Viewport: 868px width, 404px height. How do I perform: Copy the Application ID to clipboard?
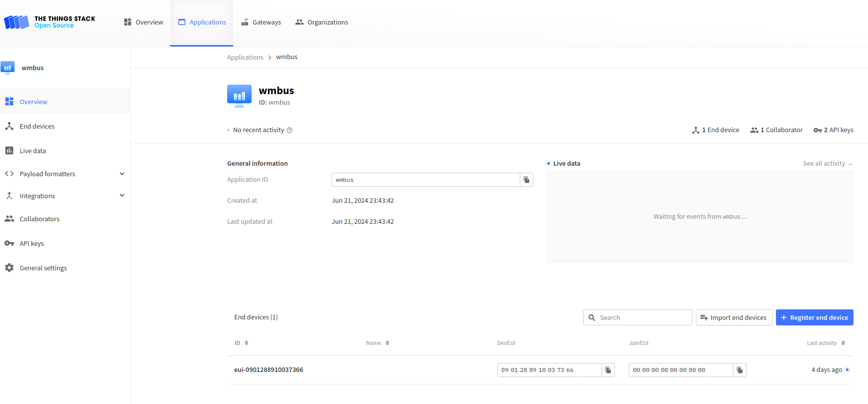(x=526, y=180)
